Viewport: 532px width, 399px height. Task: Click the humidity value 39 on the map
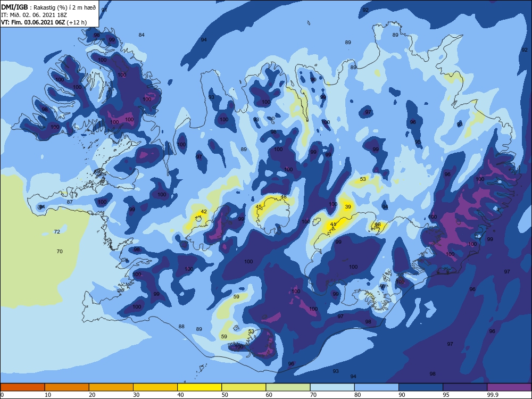click(348, 206)
